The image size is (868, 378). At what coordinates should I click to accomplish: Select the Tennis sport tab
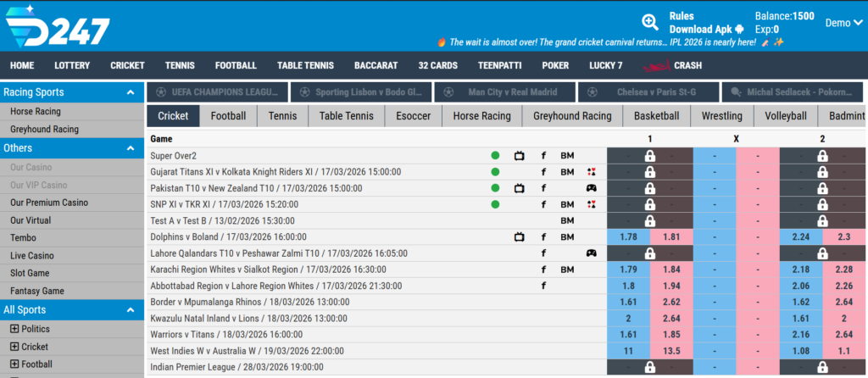[x=283, y=116]
